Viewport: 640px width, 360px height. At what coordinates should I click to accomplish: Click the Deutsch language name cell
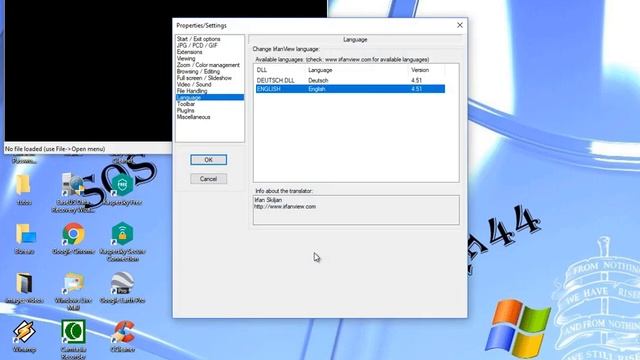(x=318, y=80)
